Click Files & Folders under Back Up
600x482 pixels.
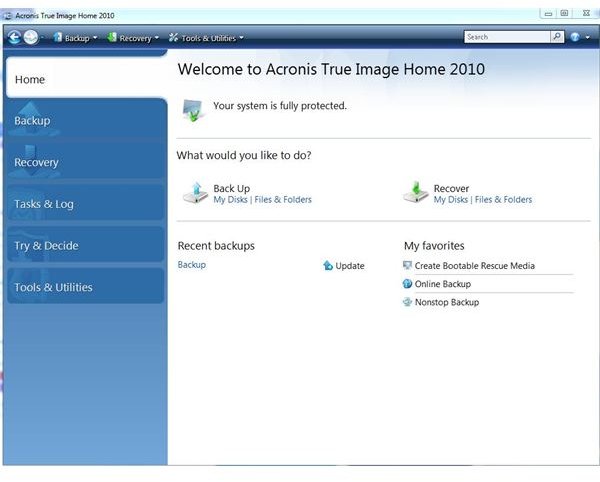(x=283, y=199)
